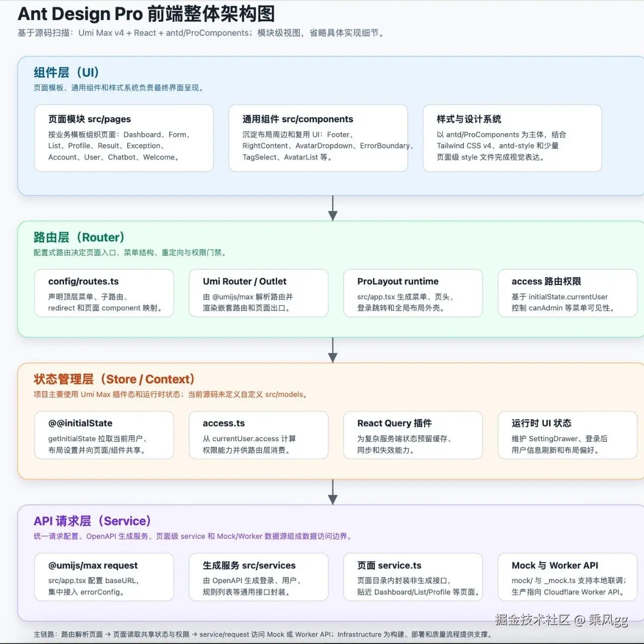Click description 项目主要使用 Umi Max 插件态
The image size is (644, 644).
[x=172, y=394]
